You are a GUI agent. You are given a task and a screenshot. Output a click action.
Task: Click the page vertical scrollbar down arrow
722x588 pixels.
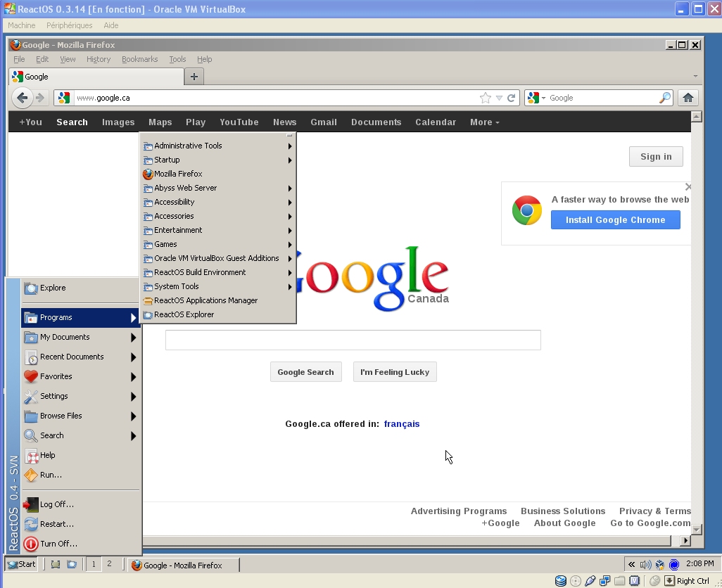click(696, 529)
